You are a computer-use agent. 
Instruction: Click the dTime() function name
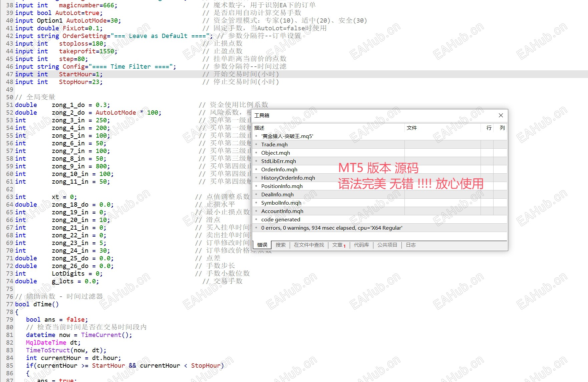[46, 304]
